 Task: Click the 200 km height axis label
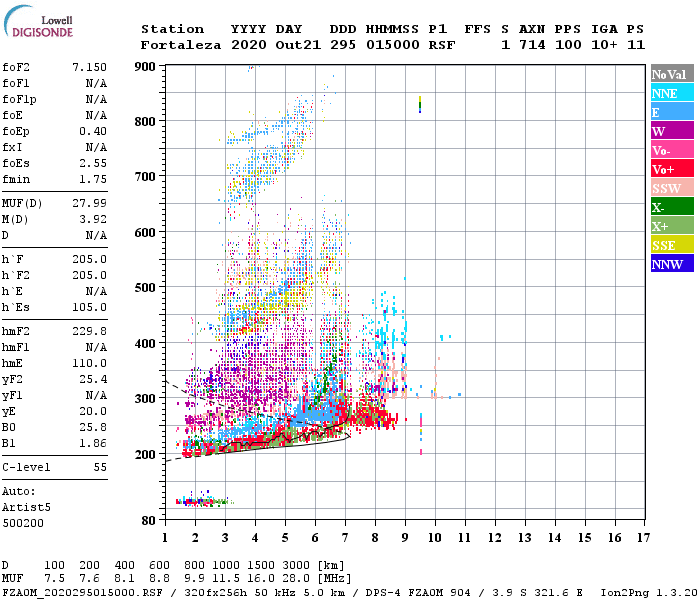pos(145,454)
